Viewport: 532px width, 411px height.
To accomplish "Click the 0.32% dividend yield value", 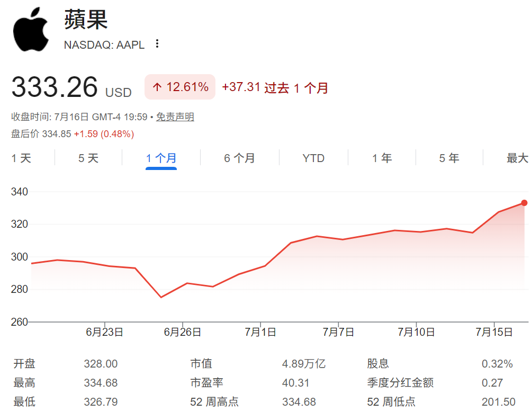I will click(497, 364).
